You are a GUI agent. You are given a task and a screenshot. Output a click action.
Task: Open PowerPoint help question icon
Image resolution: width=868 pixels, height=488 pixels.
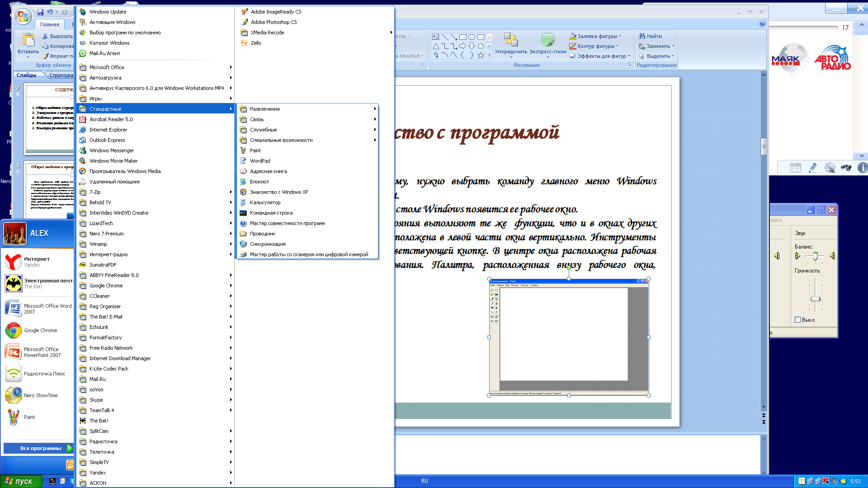point(762,24)
